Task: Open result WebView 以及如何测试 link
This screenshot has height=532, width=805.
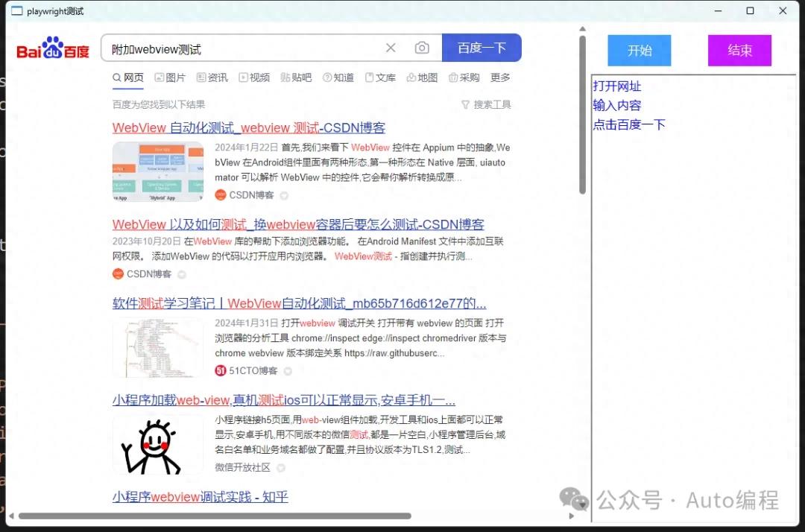Action: [x=298, y=224]
